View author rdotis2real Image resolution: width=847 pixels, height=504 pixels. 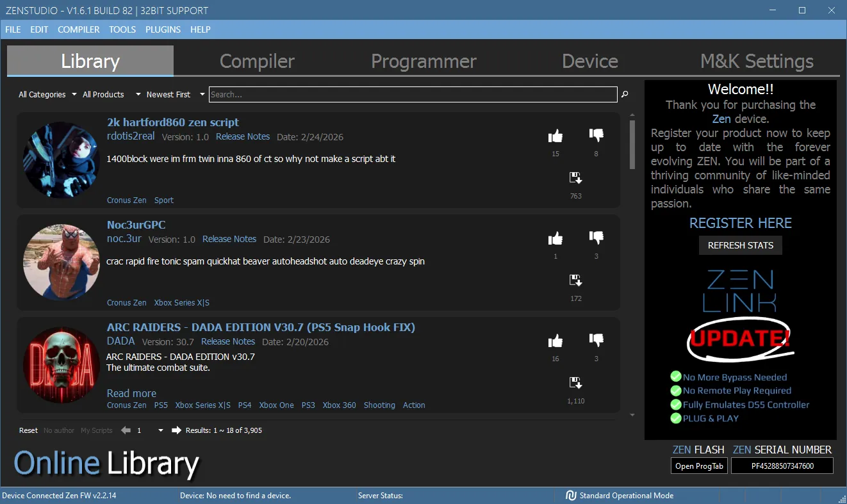(x=131, y=136)
